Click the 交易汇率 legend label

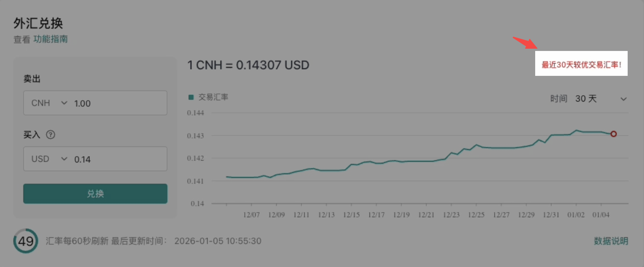pos(213,97)
